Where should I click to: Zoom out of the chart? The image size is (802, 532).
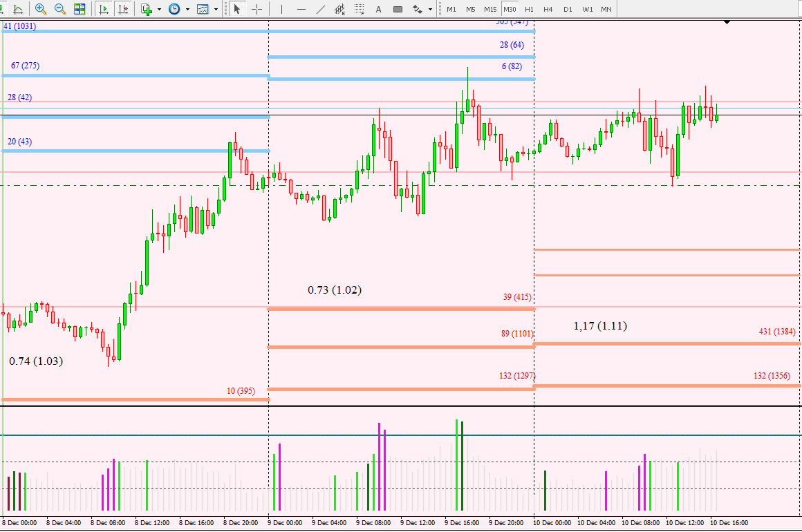click(x=60, y=9)
